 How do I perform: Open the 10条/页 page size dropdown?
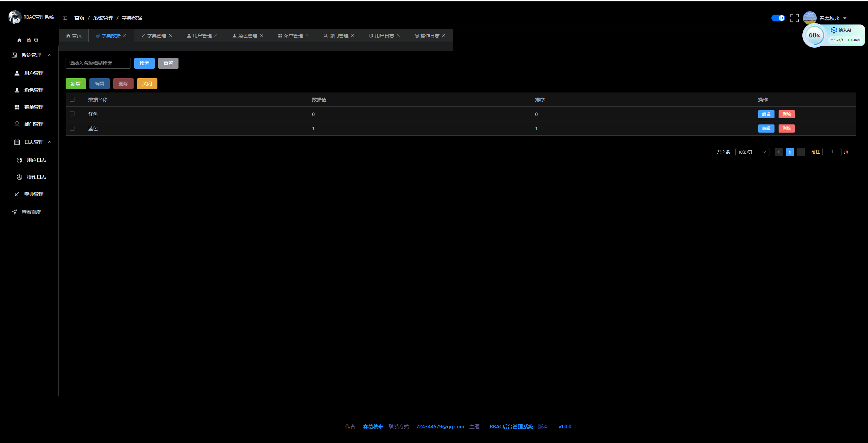(x=752, y=152)
